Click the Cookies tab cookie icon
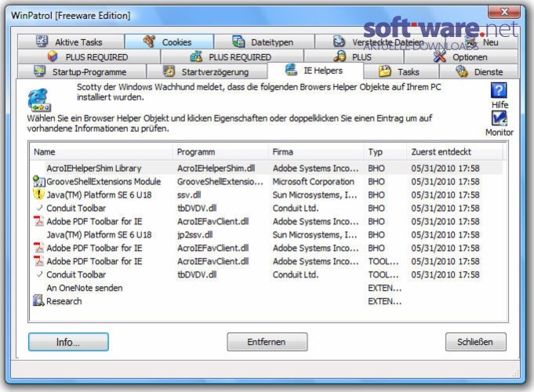This screenshot has height=392, width=534. point(149,41)
